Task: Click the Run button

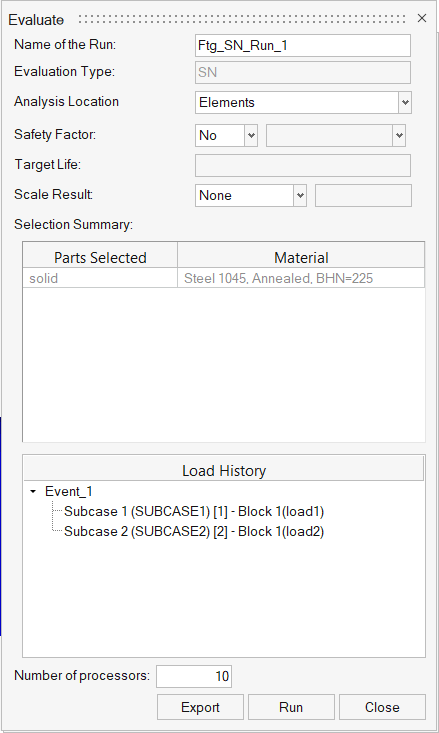Action: 291,707
